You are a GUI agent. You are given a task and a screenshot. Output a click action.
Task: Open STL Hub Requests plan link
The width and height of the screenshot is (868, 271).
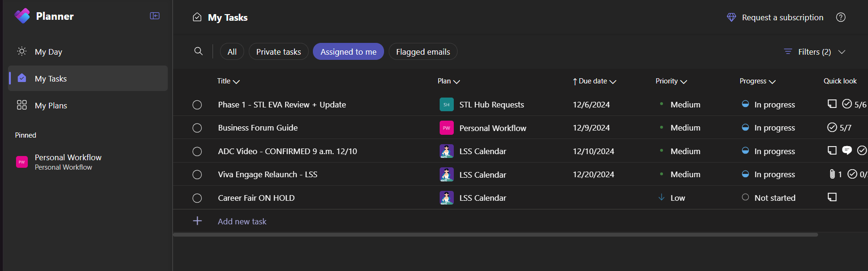(491, 105)
